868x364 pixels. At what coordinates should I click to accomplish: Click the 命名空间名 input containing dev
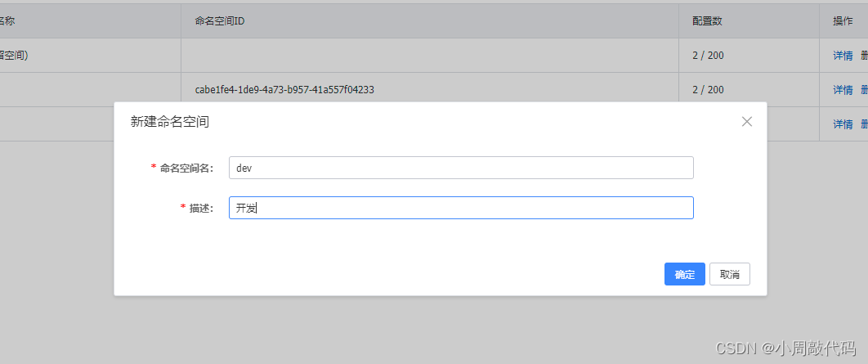[461, 168]
